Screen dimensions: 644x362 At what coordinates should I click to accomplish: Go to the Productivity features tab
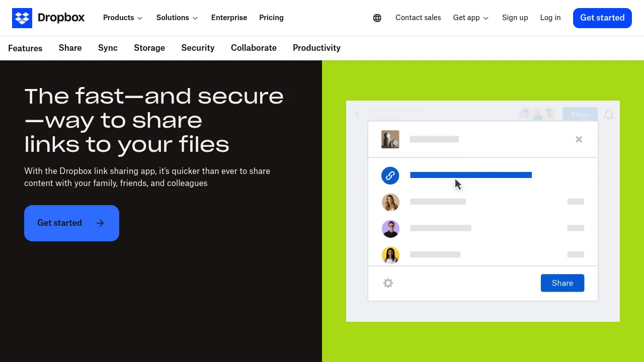316,48
